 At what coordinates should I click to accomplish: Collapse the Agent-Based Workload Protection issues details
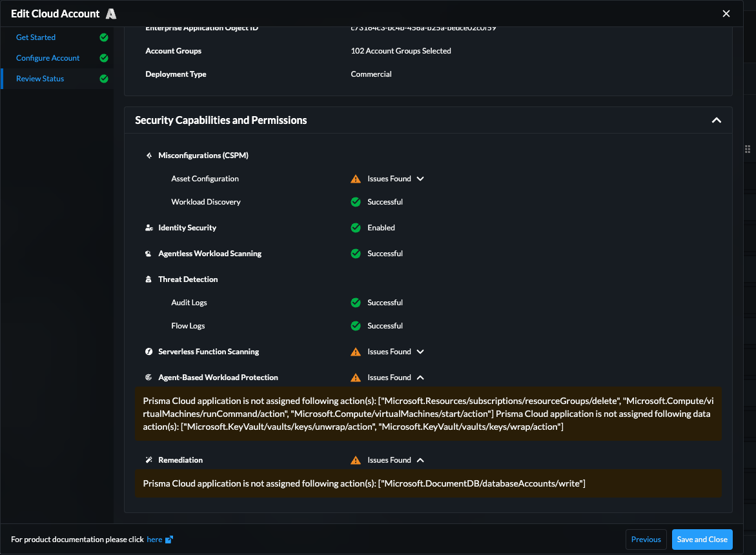point(421,377)
